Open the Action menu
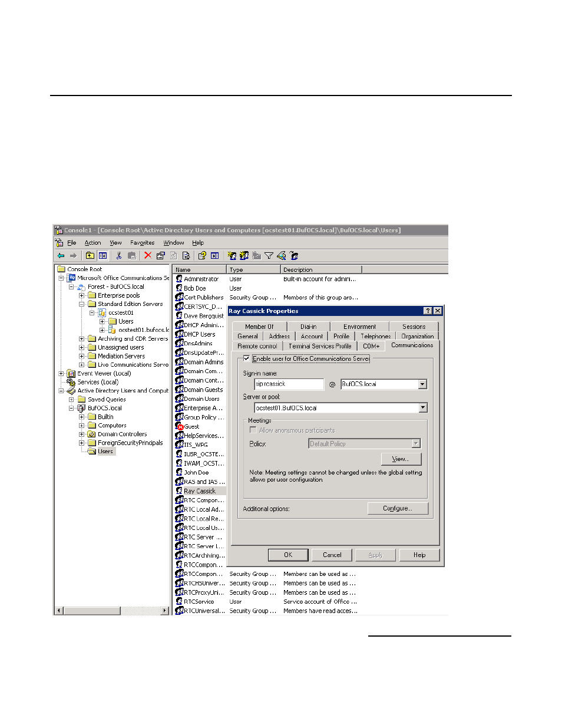The image size is (562, 728). click(x=92, y=243)
